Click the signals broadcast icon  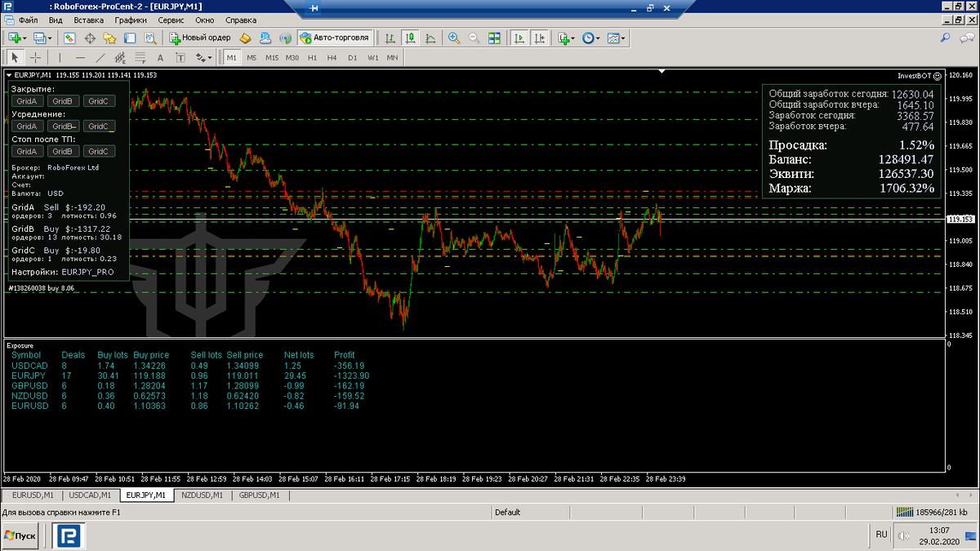point(285,38)
